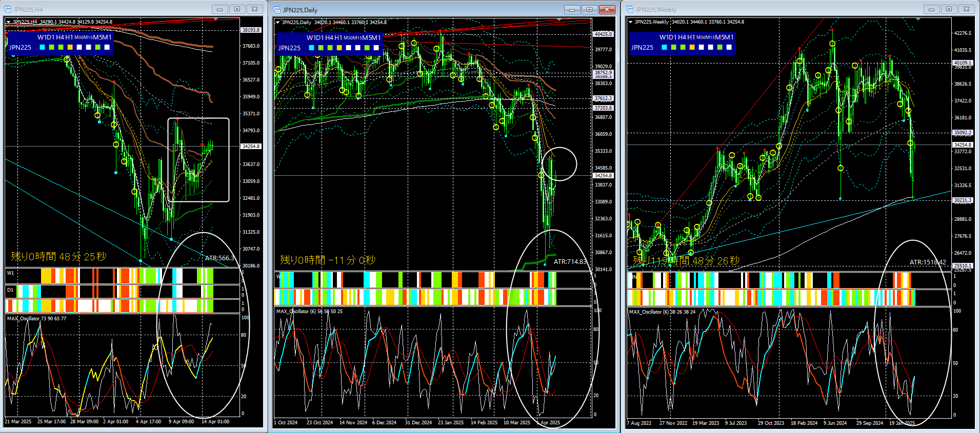
Task: Click the '10 Mar 2025' date on Daily time axis
Action: pos(517,423)
